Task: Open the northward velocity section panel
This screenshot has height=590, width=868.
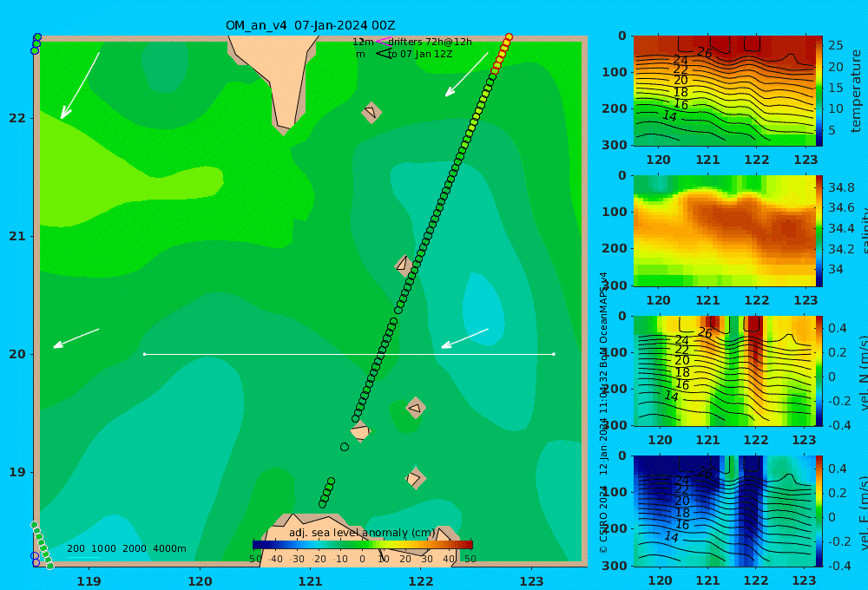Action: click(724, 370)
